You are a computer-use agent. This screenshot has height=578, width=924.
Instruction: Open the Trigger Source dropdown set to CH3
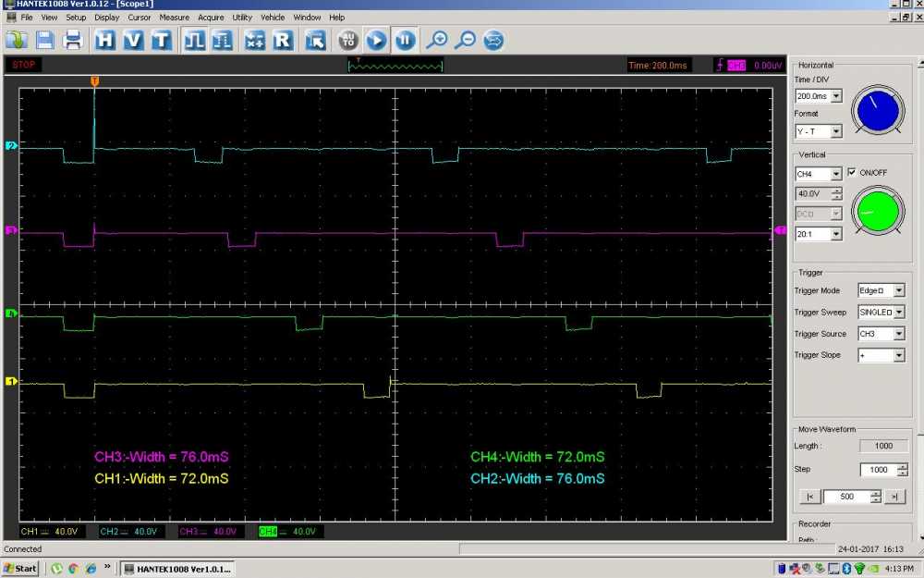[x=880, y=333]
